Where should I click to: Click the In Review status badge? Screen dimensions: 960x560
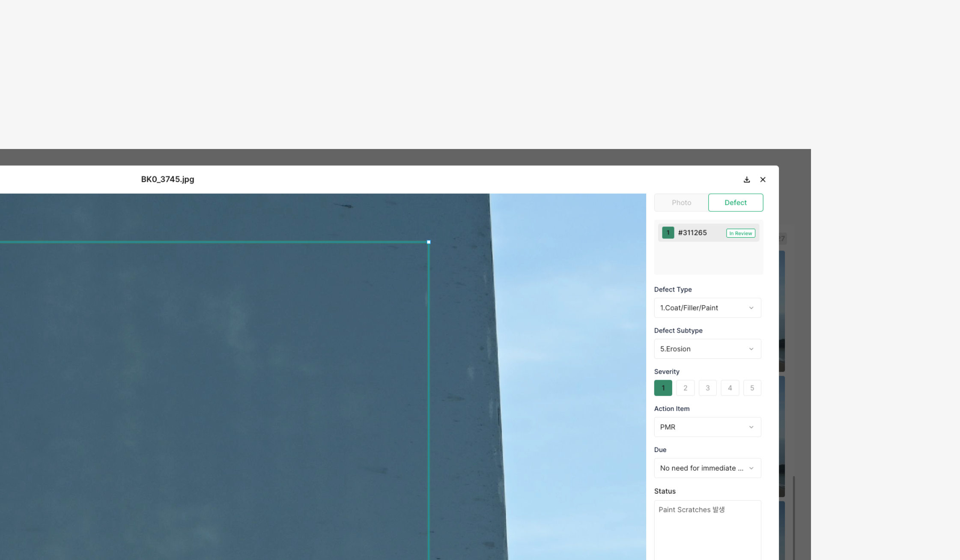[x=740, y=233]
